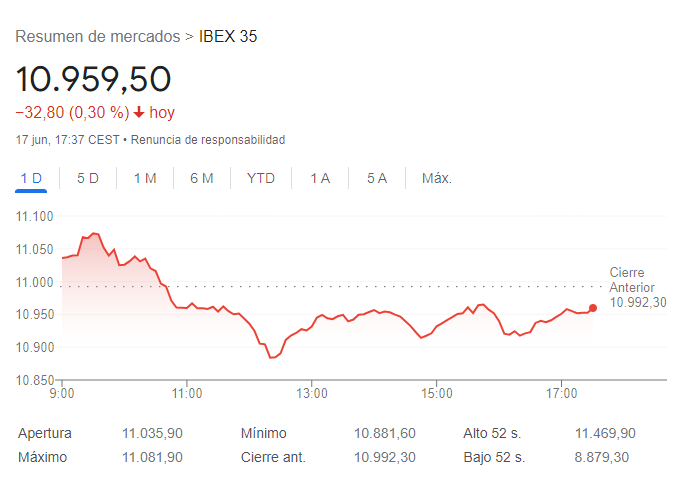695x478 pixels.
Task: Show the 6 M chart view
Action: click(202, 178)
